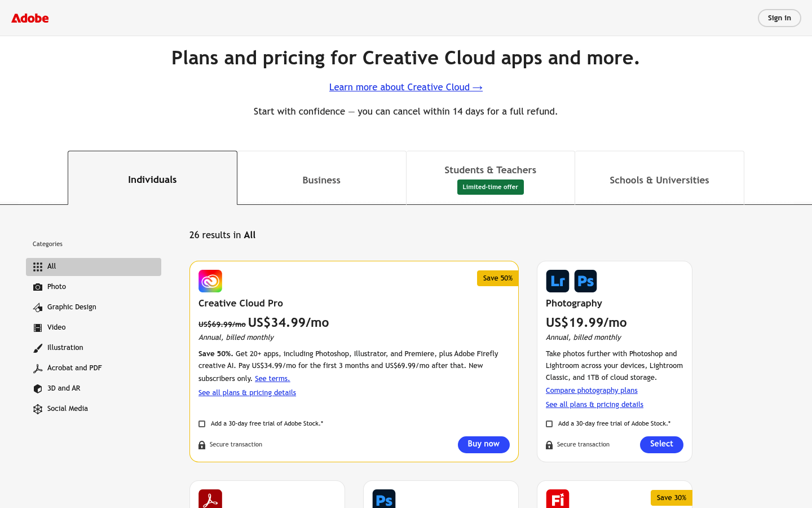Image resolution: width=812 pixels, height=508 pixels.
Task: Open See all plans link in Photography card
Action: pos(594,405)
